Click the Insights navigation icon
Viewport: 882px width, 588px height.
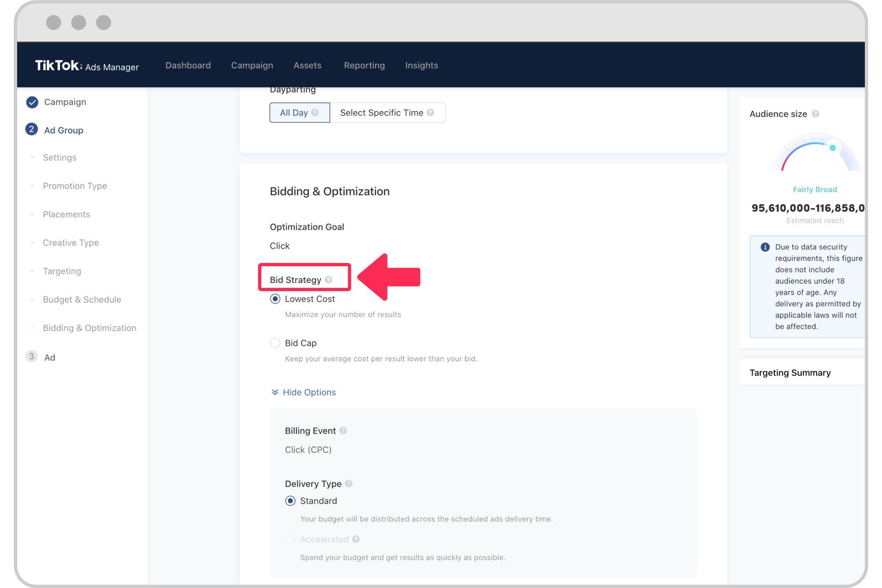coord(421,65)
